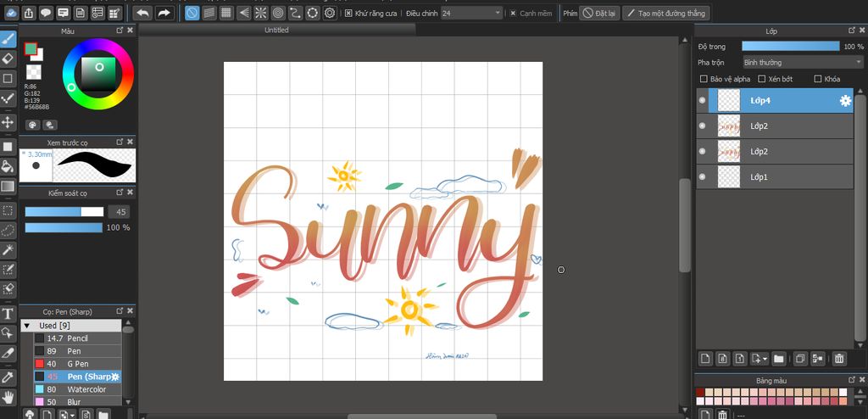Close the Màu color panel
The height and width of the screenshot is (419, 868).
tap(130, 31)
